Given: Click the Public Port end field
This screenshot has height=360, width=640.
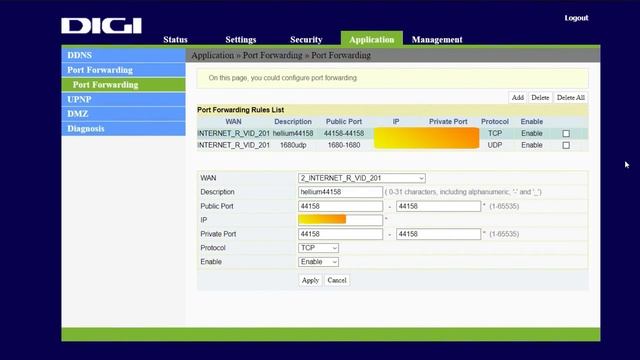Looking at the screenshot, I should tap(438, 206).
